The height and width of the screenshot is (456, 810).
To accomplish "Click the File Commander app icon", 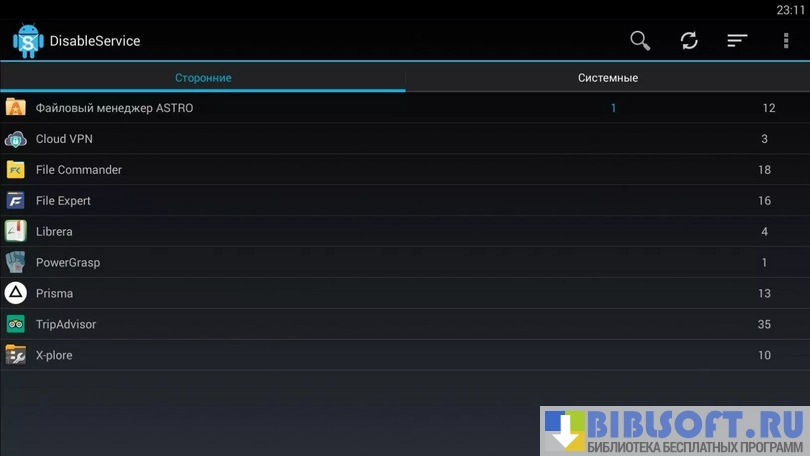I will tap(16, 170).
